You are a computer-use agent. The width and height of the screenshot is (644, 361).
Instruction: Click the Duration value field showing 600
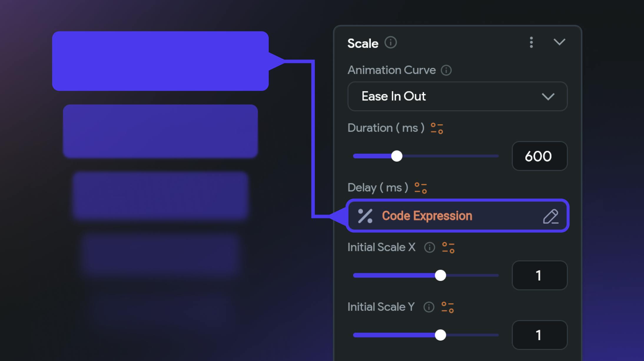(539, 156)
